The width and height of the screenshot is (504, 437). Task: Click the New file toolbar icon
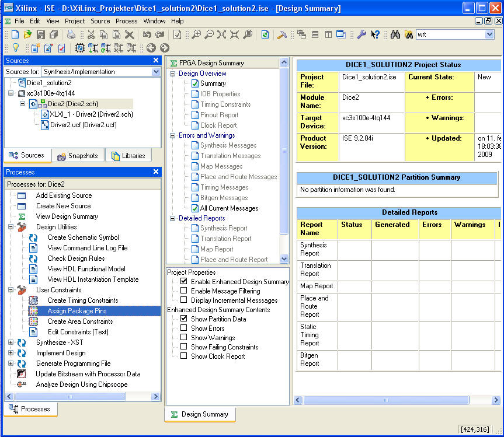click(15, 34)
